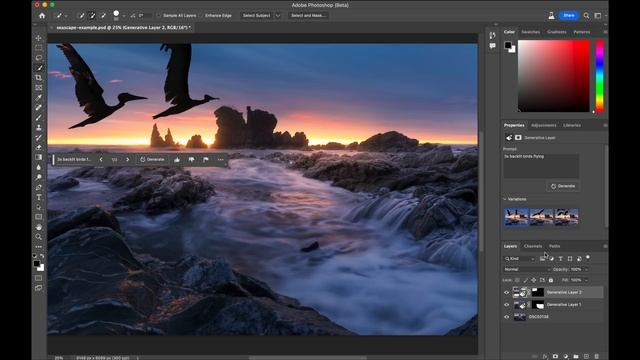Select the Eraser tool
This screenshot has height=360, width=640.
[39, 147]
